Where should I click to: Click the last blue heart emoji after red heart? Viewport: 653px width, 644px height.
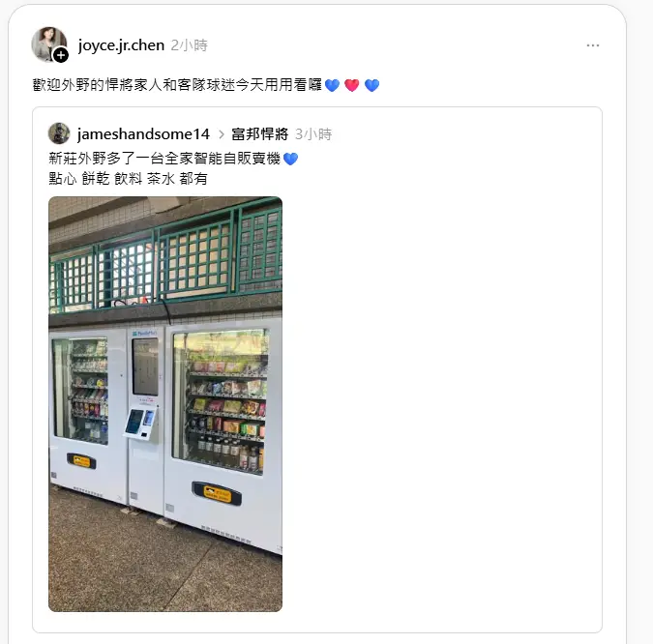[x=371, y=85]
